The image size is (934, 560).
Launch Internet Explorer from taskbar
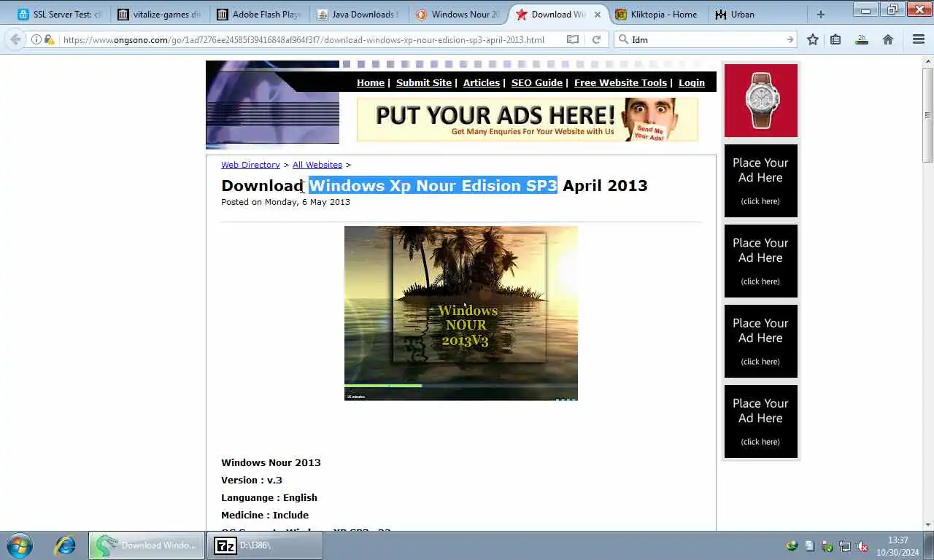point(65,545)
